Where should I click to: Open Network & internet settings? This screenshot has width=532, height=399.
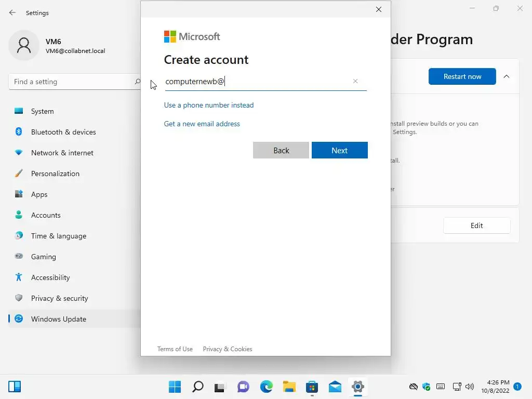click(x=75, y=153)
